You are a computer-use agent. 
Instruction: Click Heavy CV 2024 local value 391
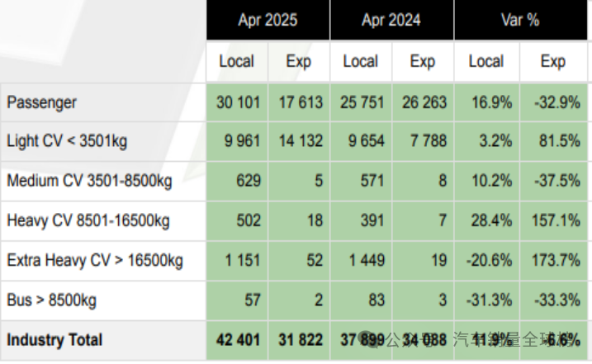click(372, 220)
